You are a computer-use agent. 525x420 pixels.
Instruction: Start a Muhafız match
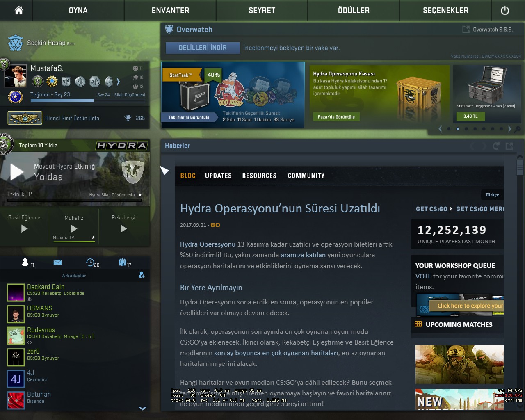74,228
